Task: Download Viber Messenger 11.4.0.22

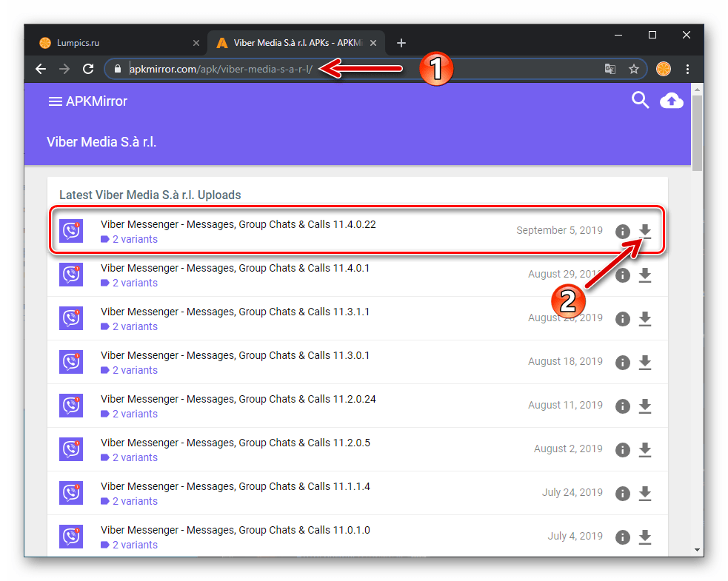Action: [x=645, y=231]
